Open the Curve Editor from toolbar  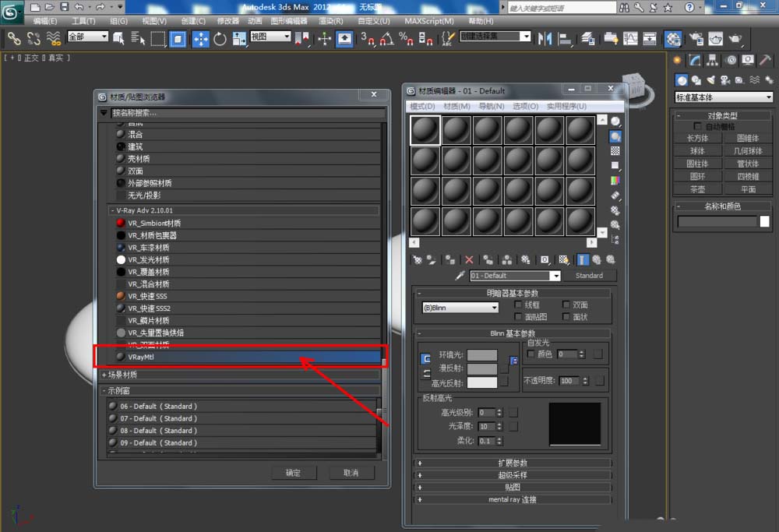tap(630, 39)
